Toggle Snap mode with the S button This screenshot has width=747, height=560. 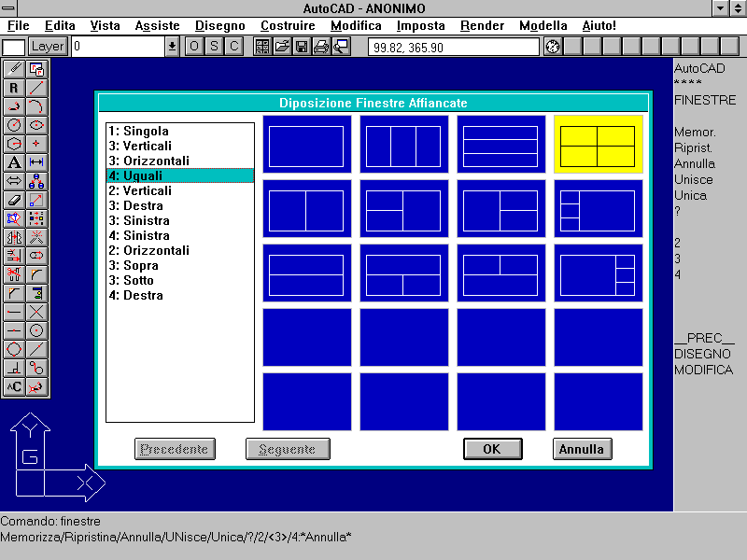(214, 46)
